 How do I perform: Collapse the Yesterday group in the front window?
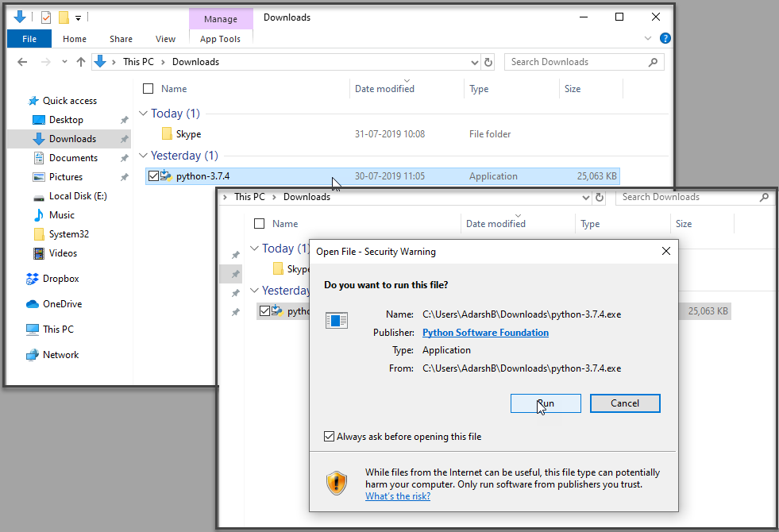(254, 290)
